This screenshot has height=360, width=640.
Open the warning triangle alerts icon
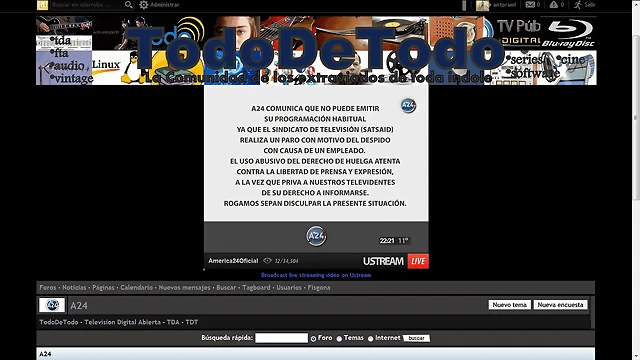[x=553, y=4]
